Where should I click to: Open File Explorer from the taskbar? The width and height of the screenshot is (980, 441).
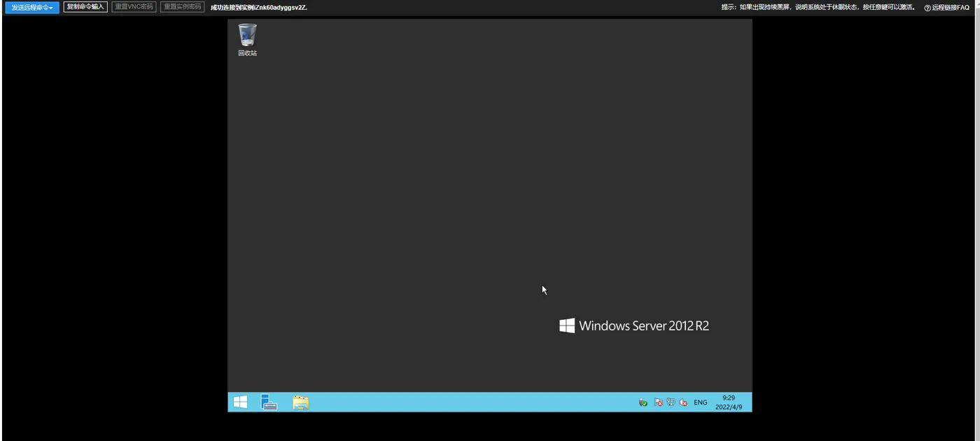[301, 402]
